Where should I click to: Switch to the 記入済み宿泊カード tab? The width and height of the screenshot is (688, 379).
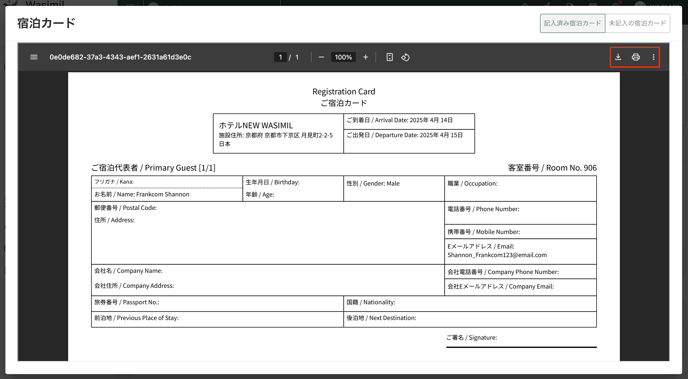pos(573,23)
